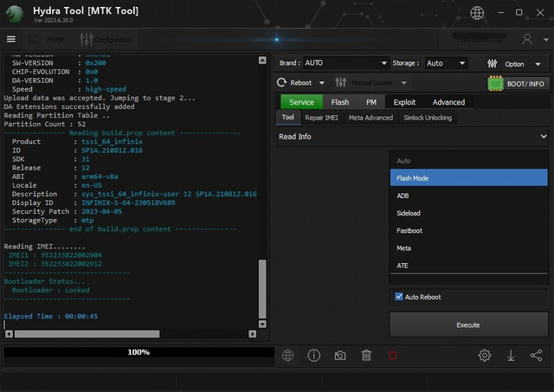Screen dimensions: 554x392
Task: Click the globe icon in bottom toolbar
Action: [287, 356]
